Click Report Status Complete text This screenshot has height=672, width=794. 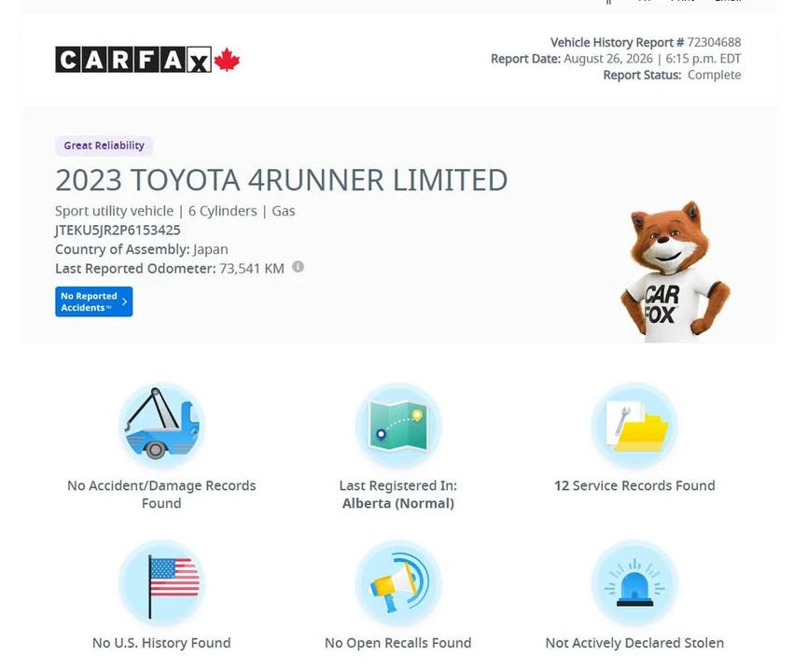(x=672, y=75)
